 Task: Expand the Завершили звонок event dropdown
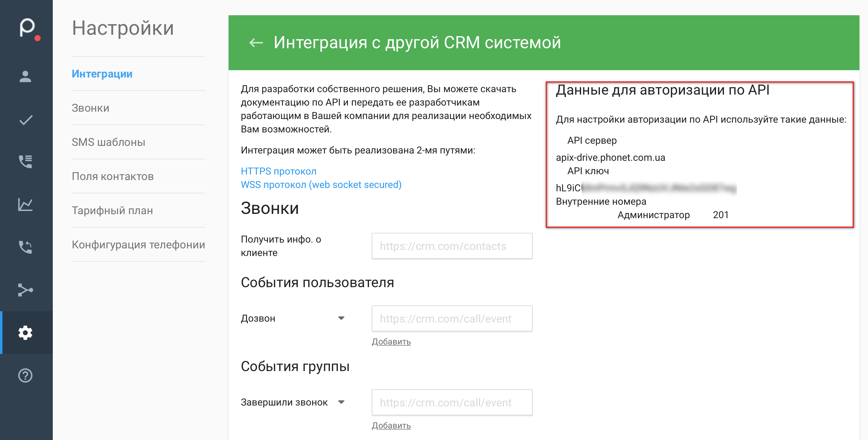click(293, 402)
